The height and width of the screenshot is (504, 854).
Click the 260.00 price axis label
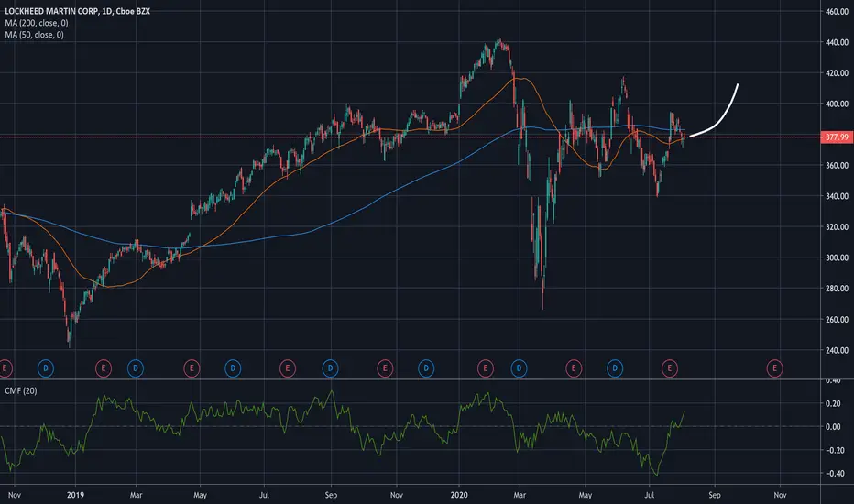click(838, 319)
